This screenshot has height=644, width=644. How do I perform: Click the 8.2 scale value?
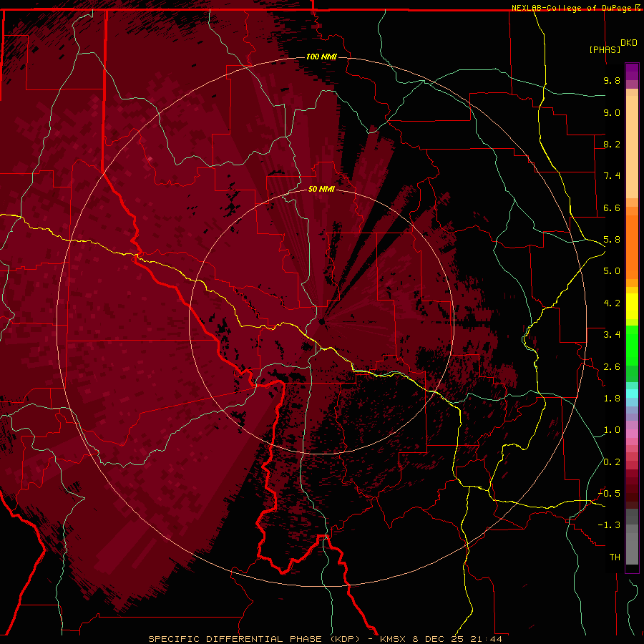pyautogui.click(x=612, y=144)
